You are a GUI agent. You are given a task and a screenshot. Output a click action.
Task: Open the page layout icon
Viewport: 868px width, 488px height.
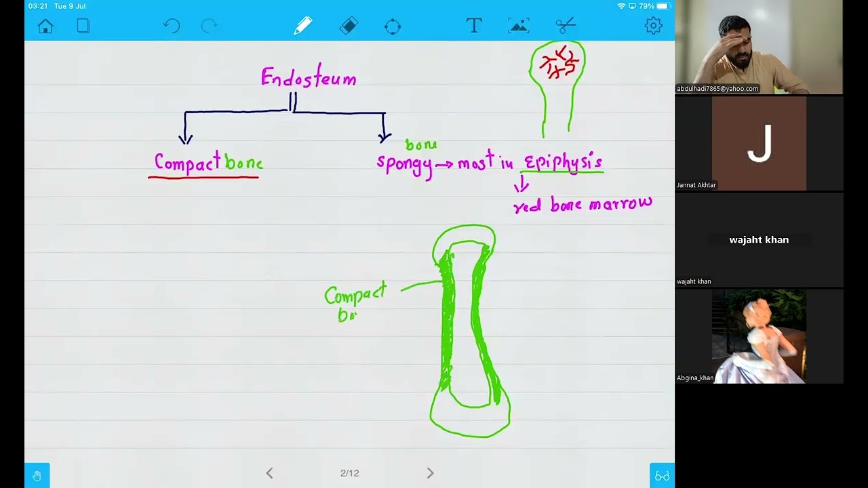click(x=83, y=26)
